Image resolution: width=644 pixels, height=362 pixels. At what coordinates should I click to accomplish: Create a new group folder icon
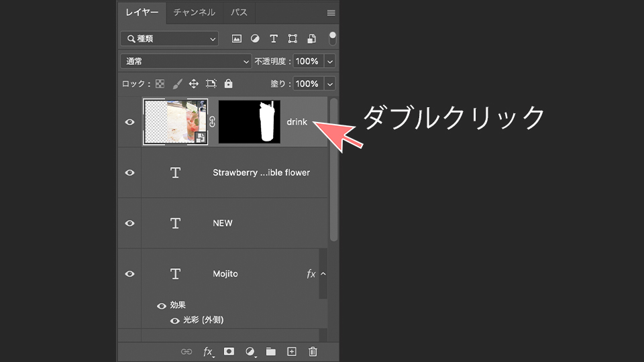270,352
